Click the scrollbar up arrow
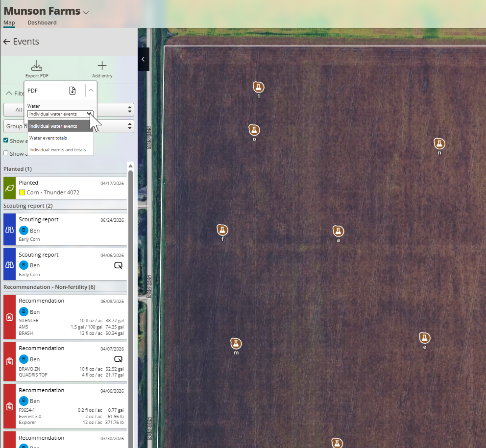Viewport: 486px width, 448px height. (130, 166)
